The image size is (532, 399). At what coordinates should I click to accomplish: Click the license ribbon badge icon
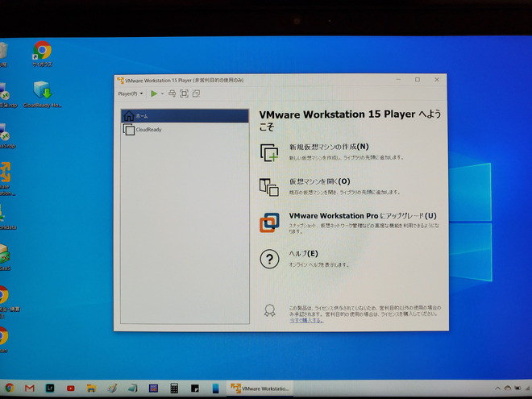[270, 310]
